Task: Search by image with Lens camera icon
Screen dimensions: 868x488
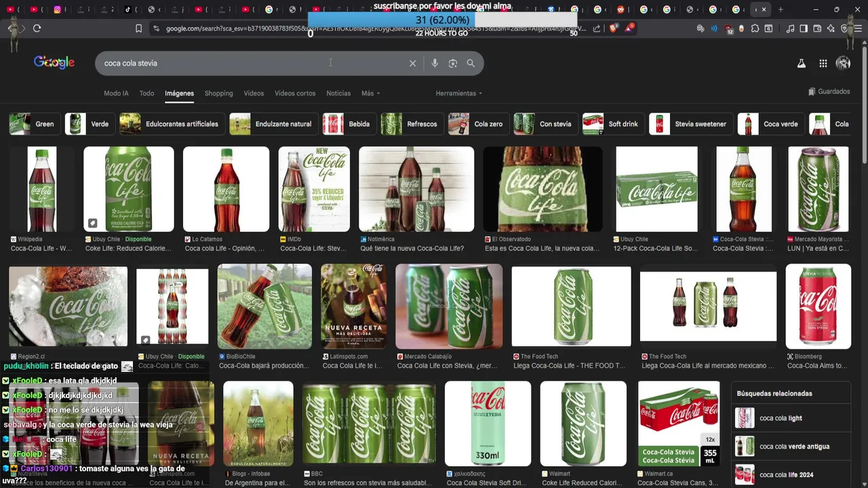Action: coord(453,63)
